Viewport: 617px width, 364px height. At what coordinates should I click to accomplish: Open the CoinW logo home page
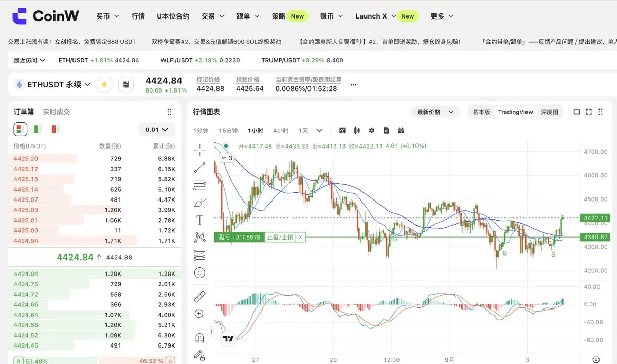pos(46,16)
